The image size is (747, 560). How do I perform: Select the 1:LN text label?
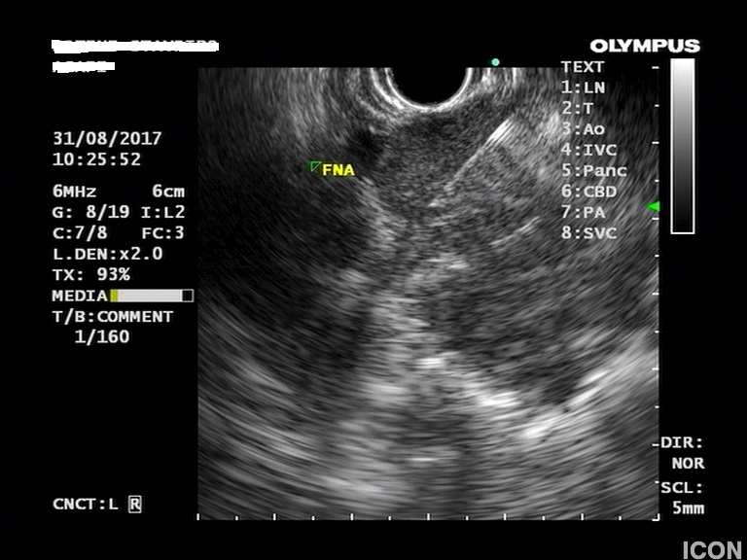point(583,87)
